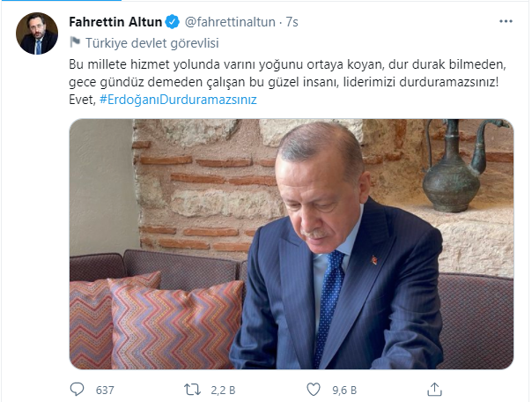532x402 pixels.
Task: Click the blue loading progress bar at top
Action: click(61, 0)
